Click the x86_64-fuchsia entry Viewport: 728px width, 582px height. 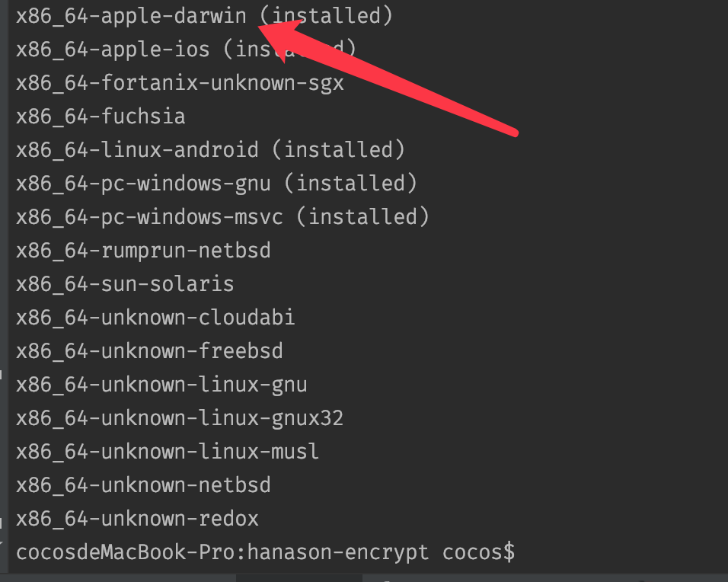click(101, 116)
